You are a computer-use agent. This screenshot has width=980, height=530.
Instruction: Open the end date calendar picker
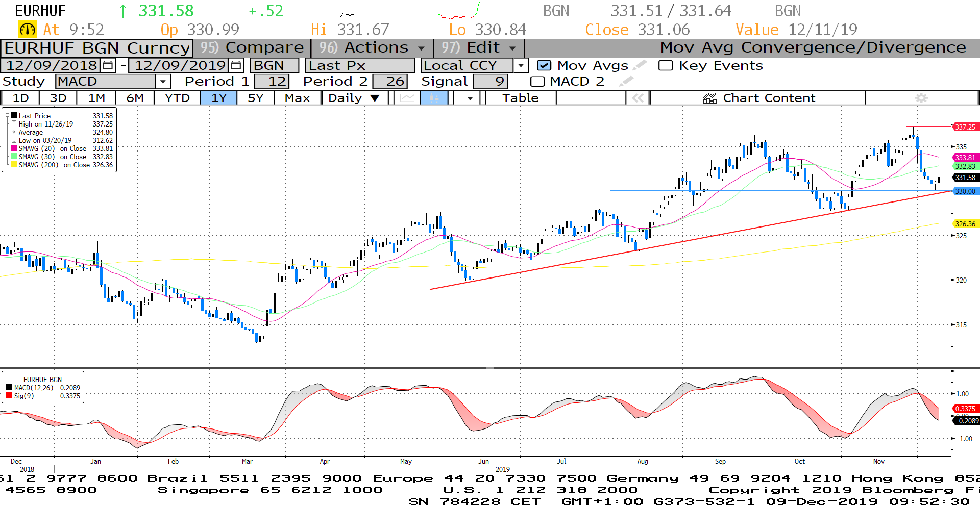point(236,65)
